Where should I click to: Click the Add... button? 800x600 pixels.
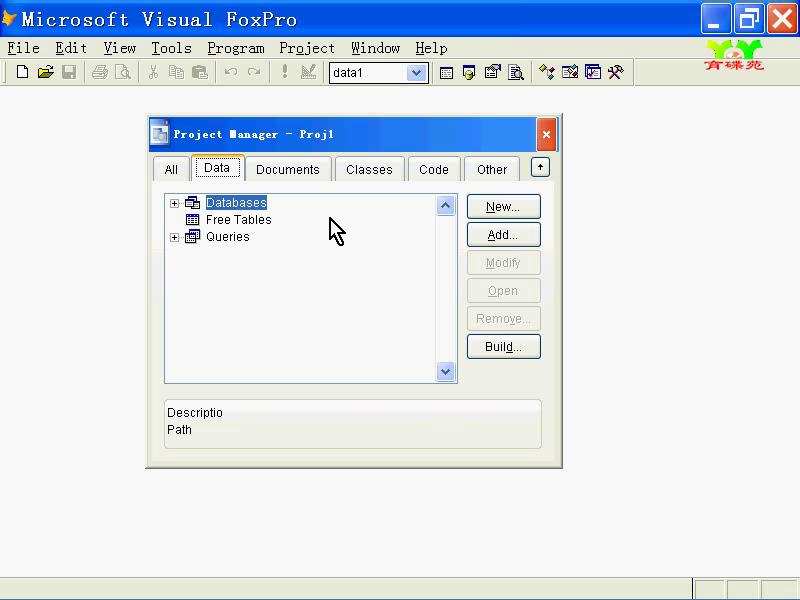pyautogui.click(x=504, y=235)
